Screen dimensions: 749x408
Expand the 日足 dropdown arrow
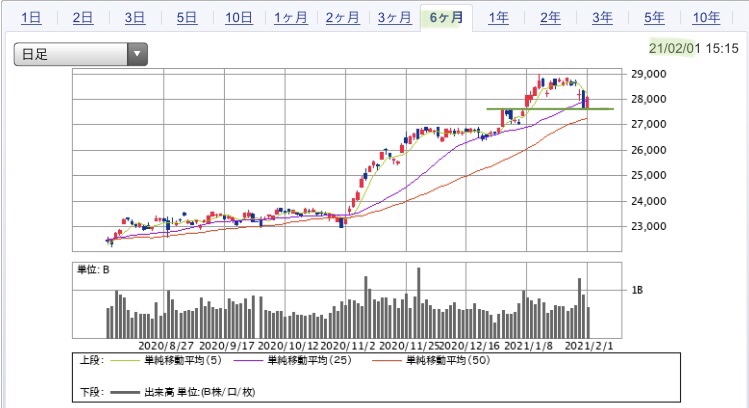coord(137,54)
